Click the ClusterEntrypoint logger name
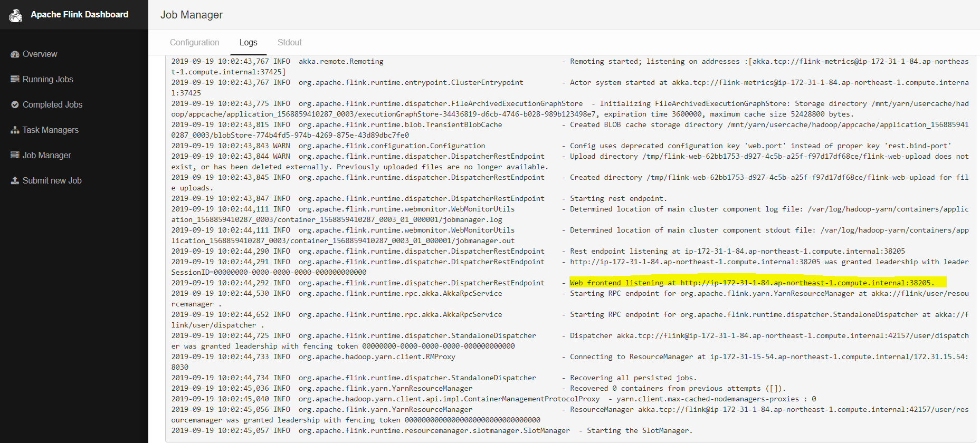The width and height of the screenshot is (980, 443). click(x=411, y=83)
